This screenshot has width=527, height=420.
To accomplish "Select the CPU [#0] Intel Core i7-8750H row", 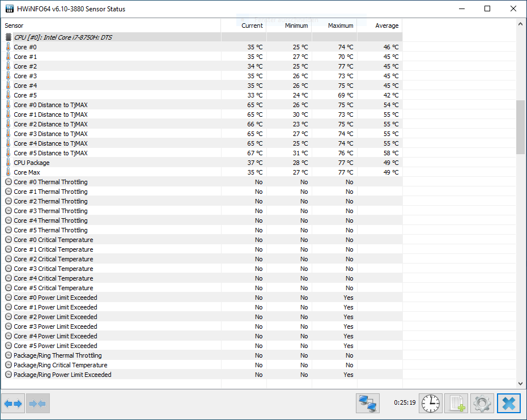I will coord(202,37).
